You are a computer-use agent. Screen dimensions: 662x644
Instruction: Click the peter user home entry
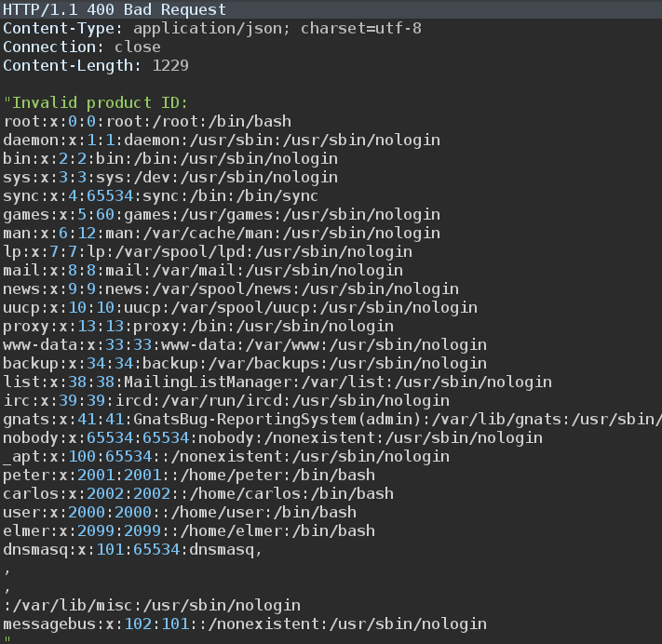pyautogui.click(x=189, y=476)
